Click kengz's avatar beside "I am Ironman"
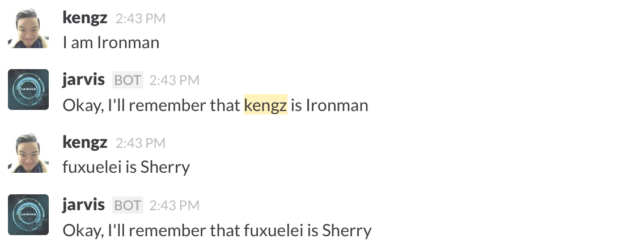Screen dimensions: 644x247 [28, 28]
